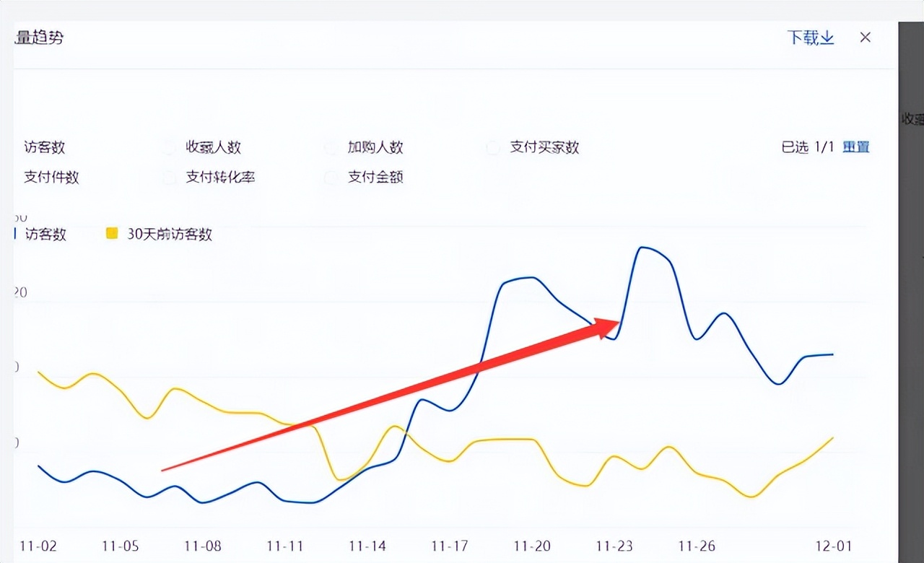The width and height of the screenshot is (924, 563).
Task: Check the 支付金额 option
Action: tap(331, 177)
